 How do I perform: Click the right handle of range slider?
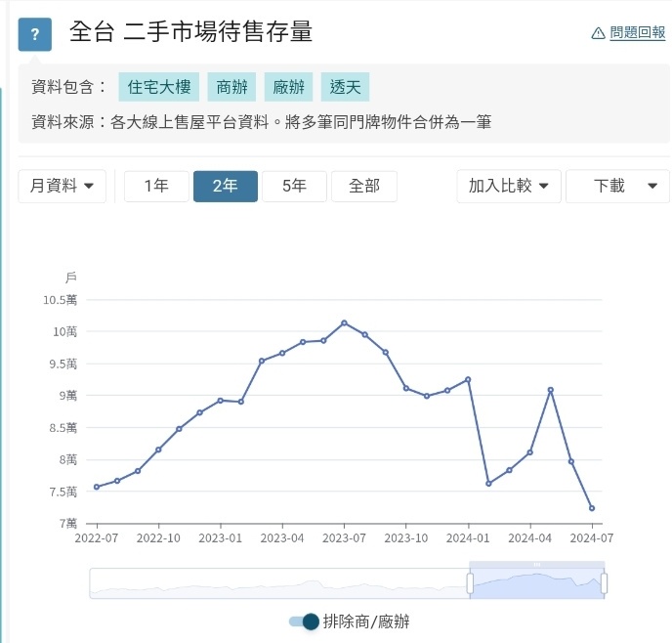pyautogui.click(x=605, y=583)
